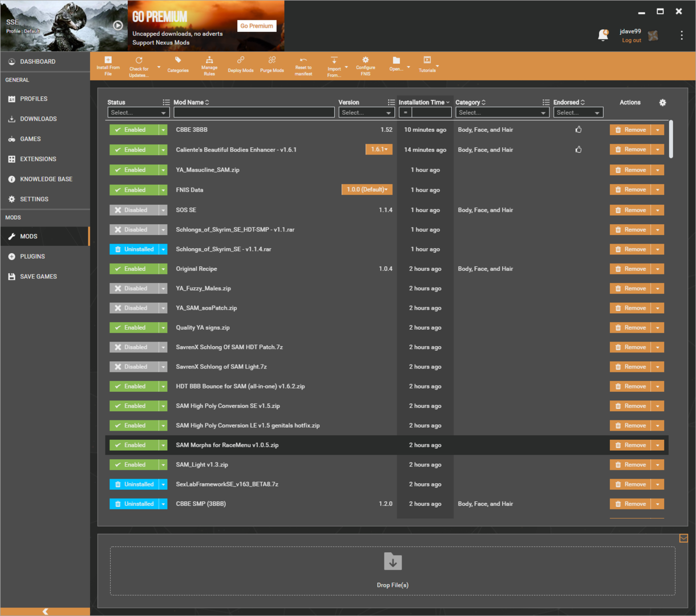Click Reset to manifest icon
This screenshot has height=616, width=696.
304,60
